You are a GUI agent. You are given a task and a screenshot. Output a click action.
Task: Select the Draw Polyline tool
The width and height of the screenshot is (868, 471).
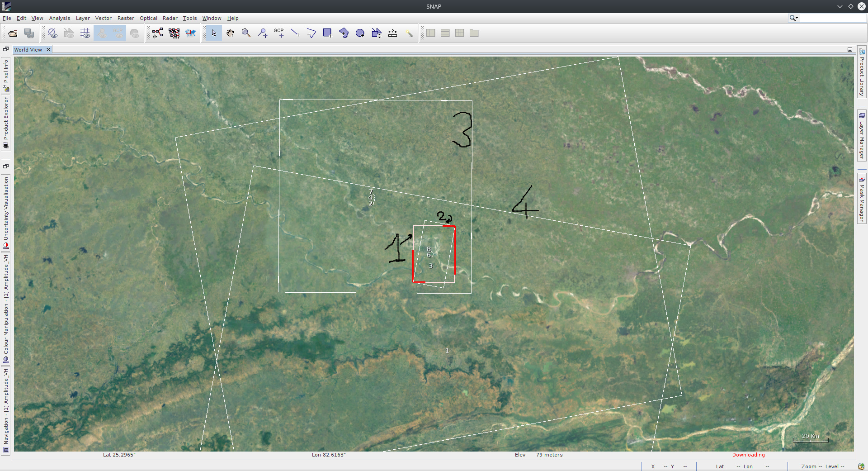point(311,33)
